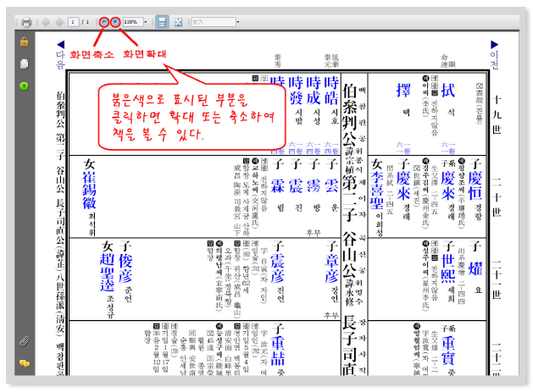Open the security lock panel in sidebar
The image size is (533, 392).
point(24,41)
